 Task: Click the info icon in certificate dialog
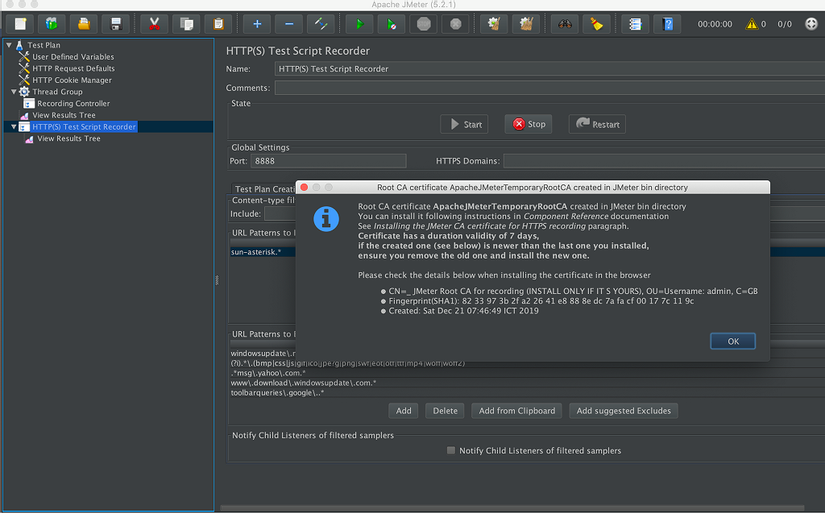[x=326, y=219]
